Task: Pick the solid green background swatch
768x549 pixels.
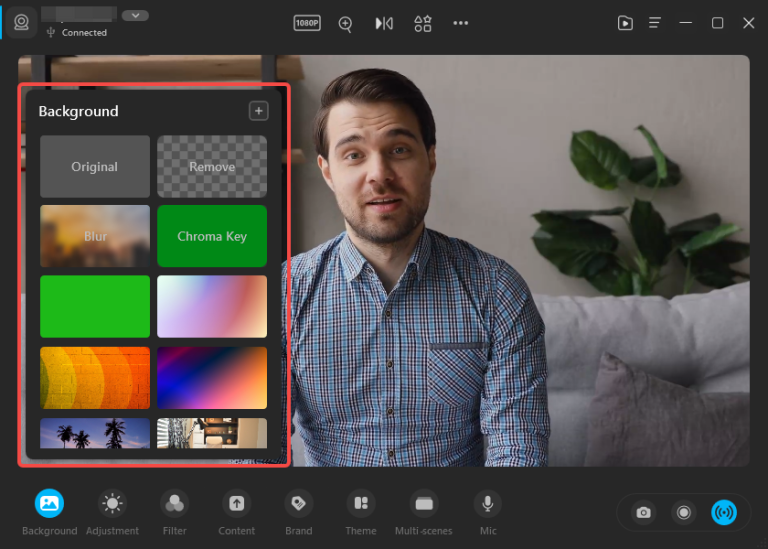Action: (95, 306)
